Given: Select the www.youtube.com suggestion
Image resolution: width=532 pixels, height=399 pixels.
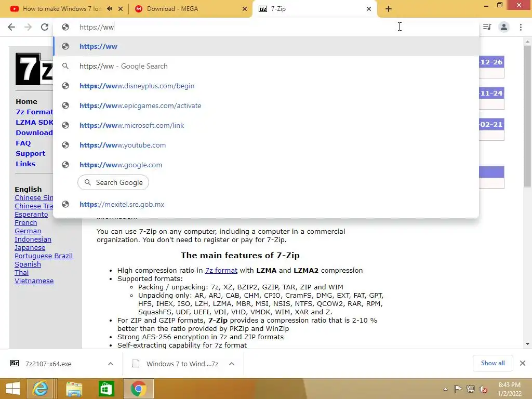Looking at the screenshot, I should 266,145.
